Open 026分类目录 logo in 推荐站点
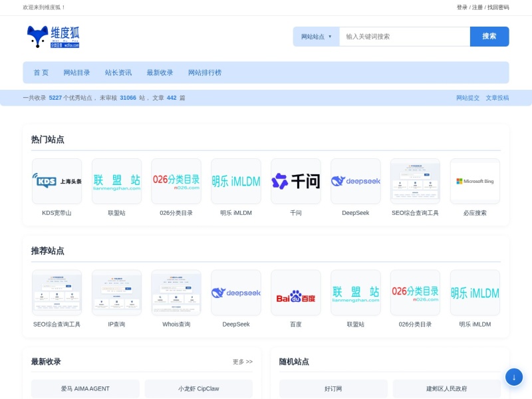This screenshot has width=532, height=399. 415,293
